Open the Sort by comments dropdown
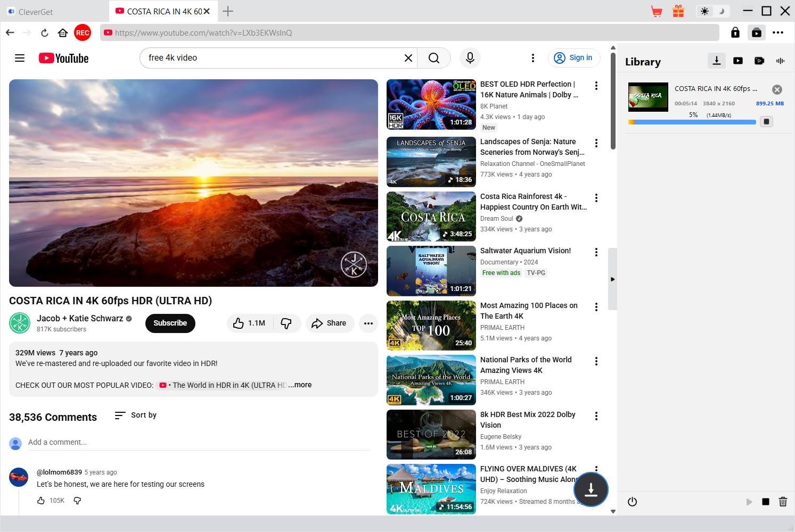This screenshot has width=795, height=532. pos(136,415)
